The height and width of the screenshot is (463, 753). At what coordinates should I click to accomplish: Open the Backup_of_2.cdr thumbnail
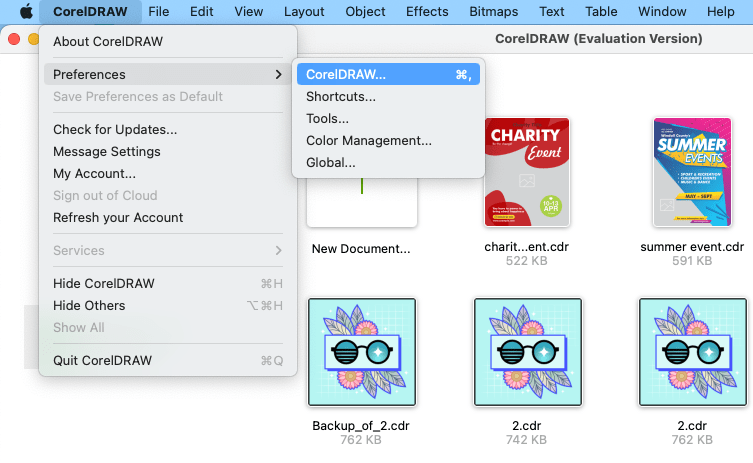click(362, 352)
